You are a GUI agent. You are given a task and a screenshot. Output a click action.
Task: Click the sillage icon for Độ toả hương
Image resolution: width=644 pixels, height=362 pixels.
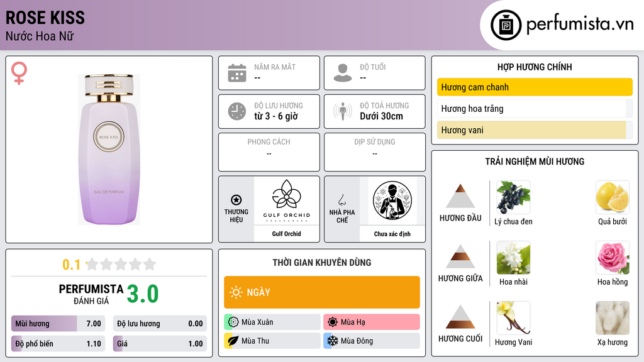(x=343, y=111)
